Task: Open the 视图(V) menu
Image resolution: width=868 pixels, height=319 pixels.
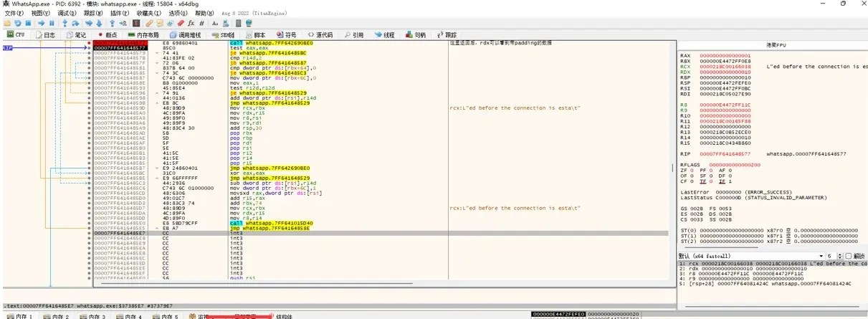Action: pyautogui.click(x=41, y=13)
